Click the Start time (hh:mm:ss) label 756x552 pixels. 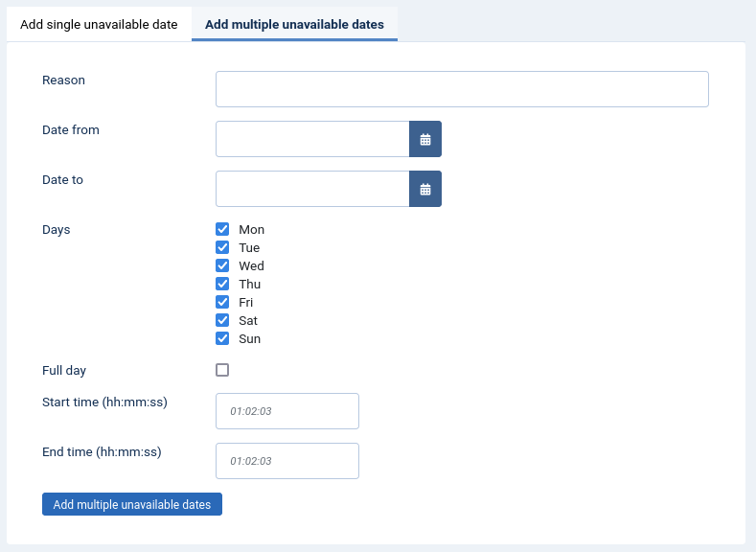tap(104, 402)
